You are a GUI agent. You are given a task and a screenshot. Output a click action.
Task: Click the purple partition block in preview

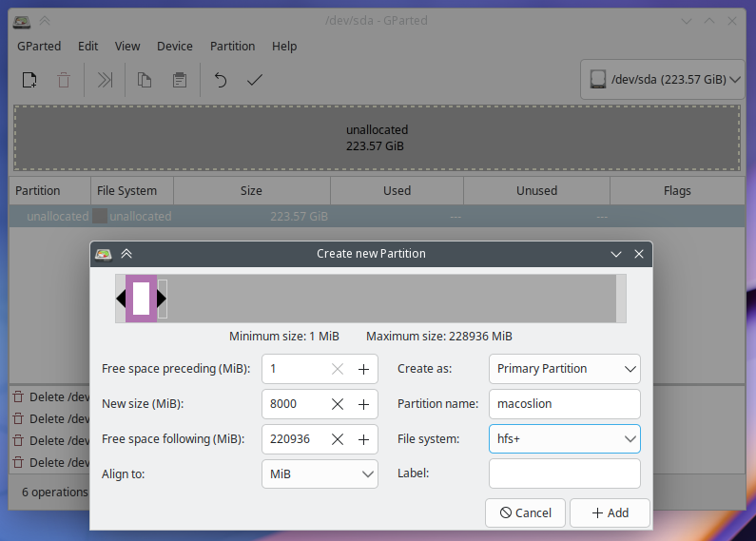pyautogui.click(x=142, y=299)
